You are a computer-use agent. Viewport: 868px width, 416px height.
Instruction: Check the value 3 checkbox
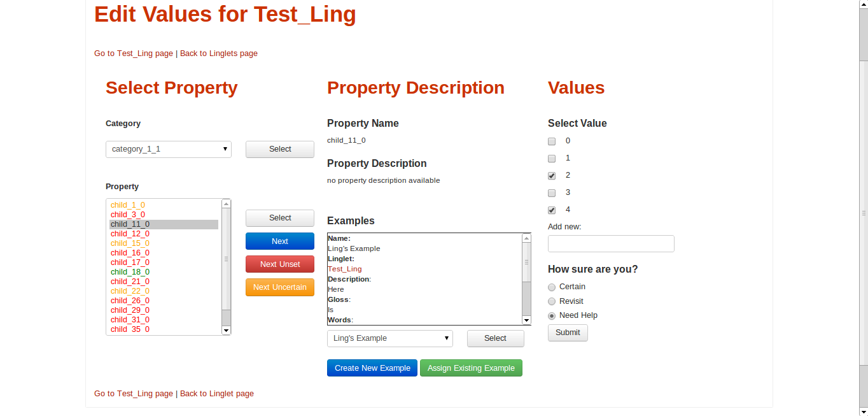552,193
